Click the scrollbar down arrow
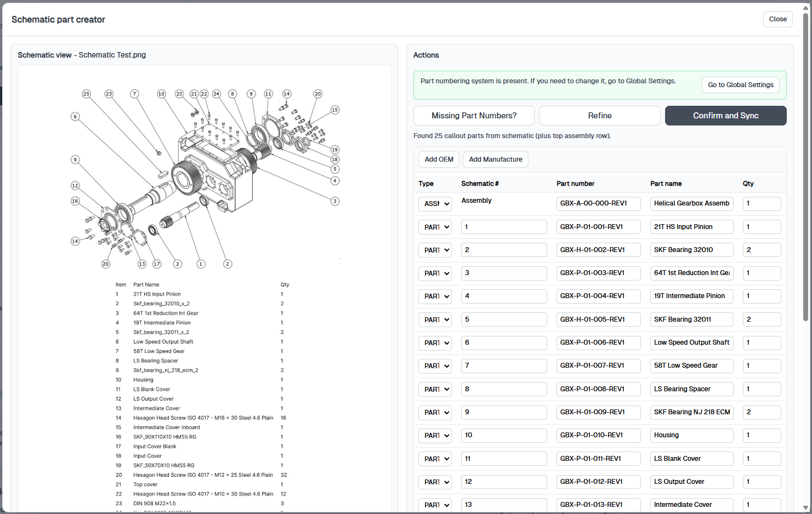 pos(805,508)
